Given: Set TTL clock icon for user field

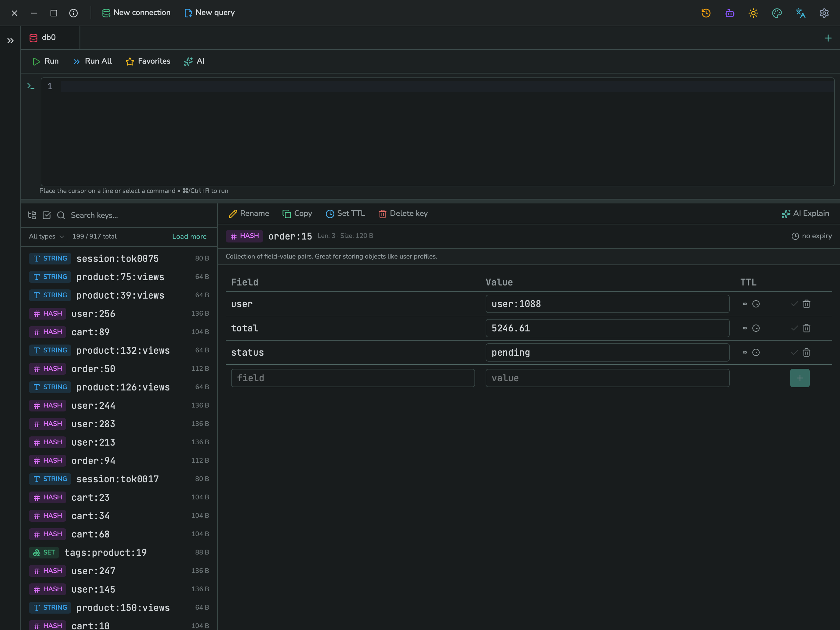Looking at the screenshot, I should tap(756, 304).
